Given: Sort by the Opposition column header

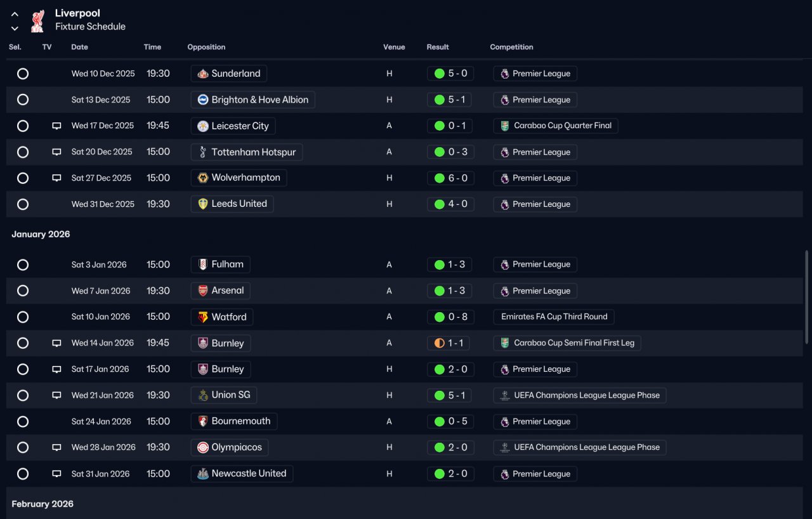Looking at the screenshot, I should tap(206, 47).
